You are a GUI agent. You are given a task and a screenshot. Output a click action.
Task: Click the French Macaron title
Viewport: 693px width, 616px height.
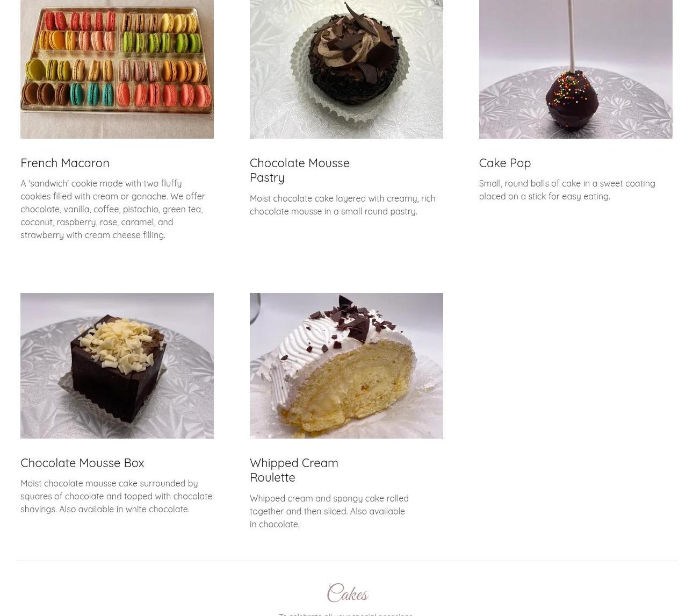[x=65, y=163]
